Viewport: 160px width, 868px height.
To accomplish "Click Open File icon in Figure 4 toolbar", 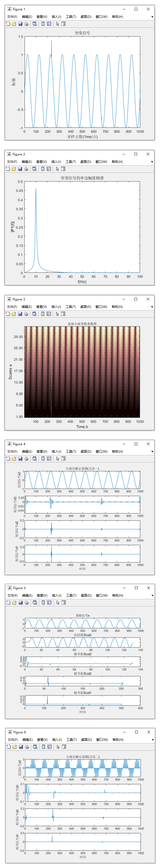I will pos(14,459).
